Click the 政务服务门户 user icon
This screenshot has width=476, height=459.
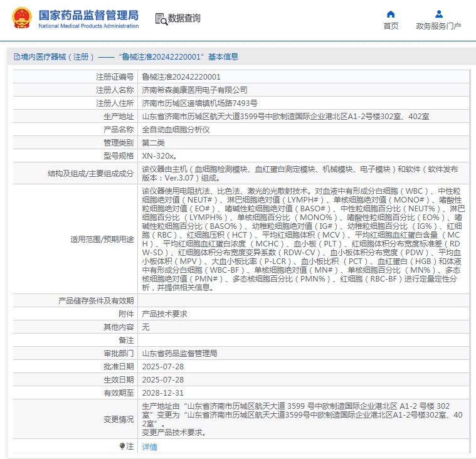438,14
